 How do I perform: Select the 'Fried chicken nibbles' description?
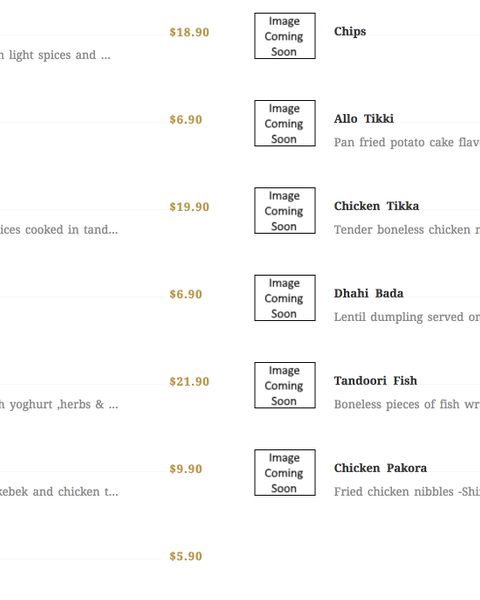point(407,492)
